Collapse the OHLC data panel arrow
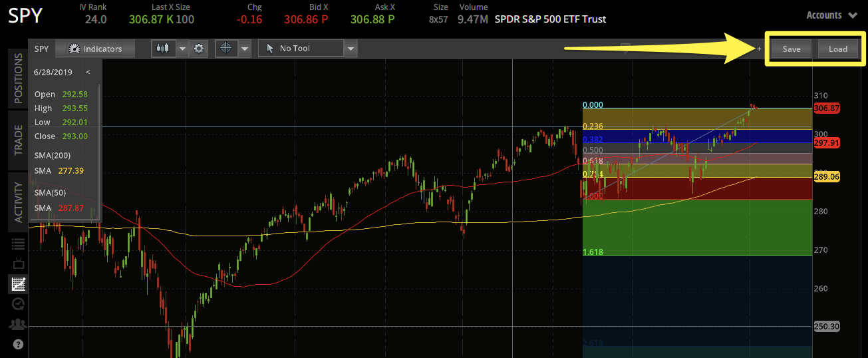The width and height of the screenshot is (868, 358). 88,72
